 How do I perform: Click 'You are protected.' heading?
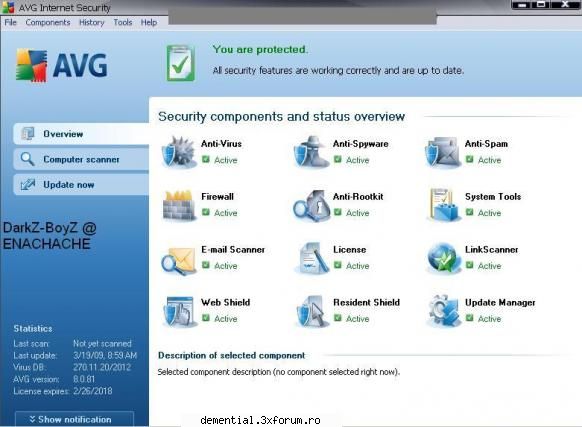(x=260, y=49)
